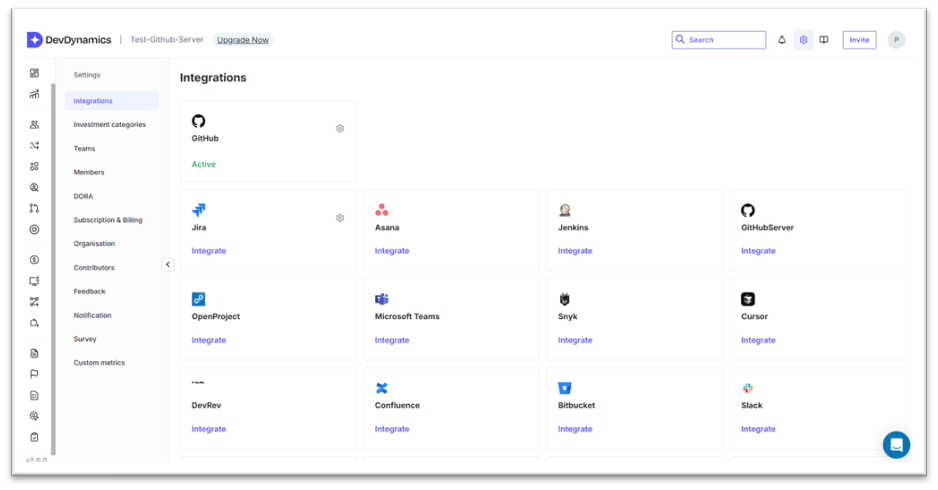Click Integrate under Snyk
The width and height of the screenshot is (938, 490).
coord(575,340)
